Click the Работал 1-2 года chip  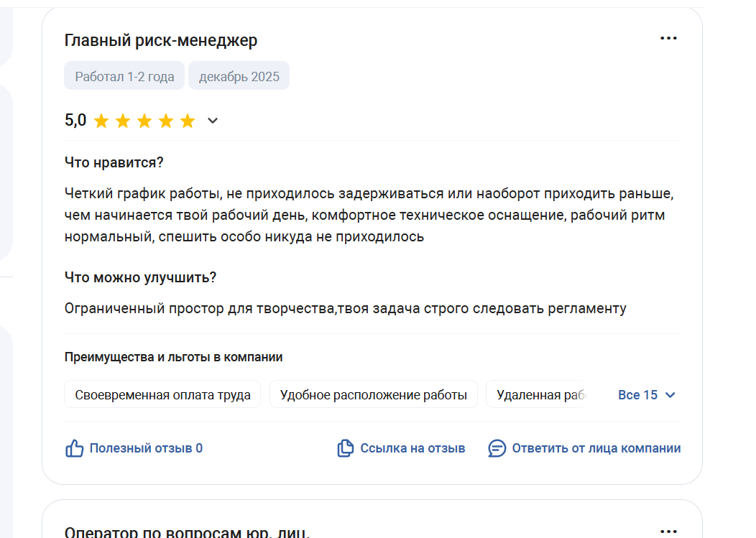(x=124, y=76)
